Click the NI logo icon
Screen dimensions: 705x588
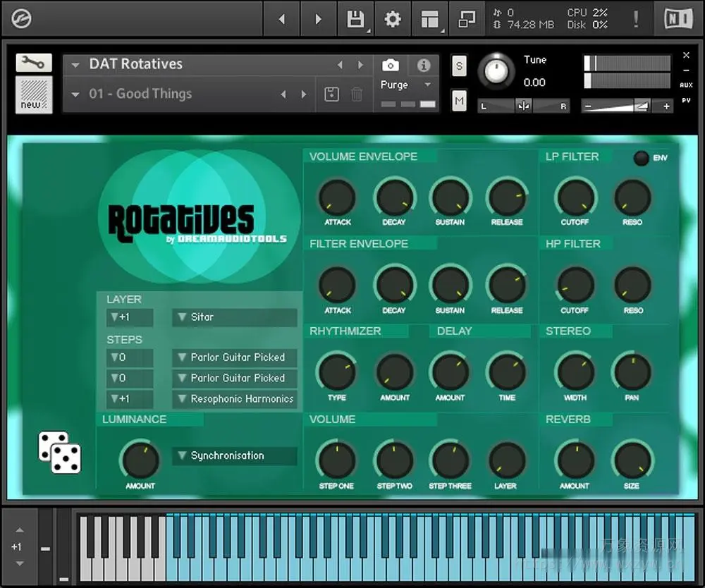tap(678, 20)
